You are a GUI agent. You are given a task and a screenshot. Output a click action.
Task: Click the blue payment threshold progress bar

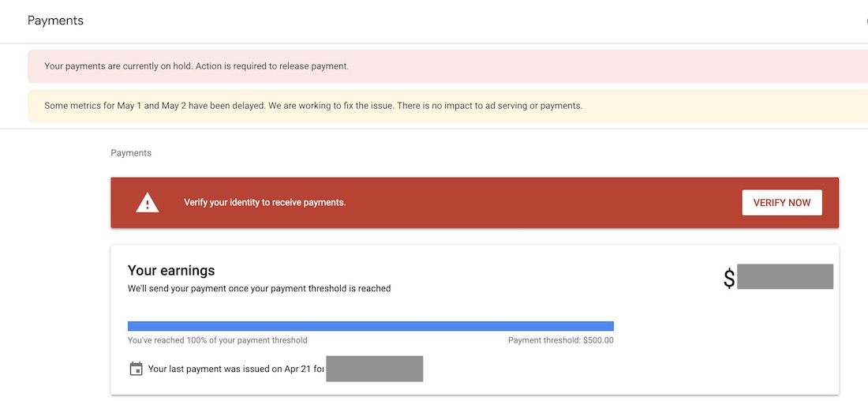point(370,326)
